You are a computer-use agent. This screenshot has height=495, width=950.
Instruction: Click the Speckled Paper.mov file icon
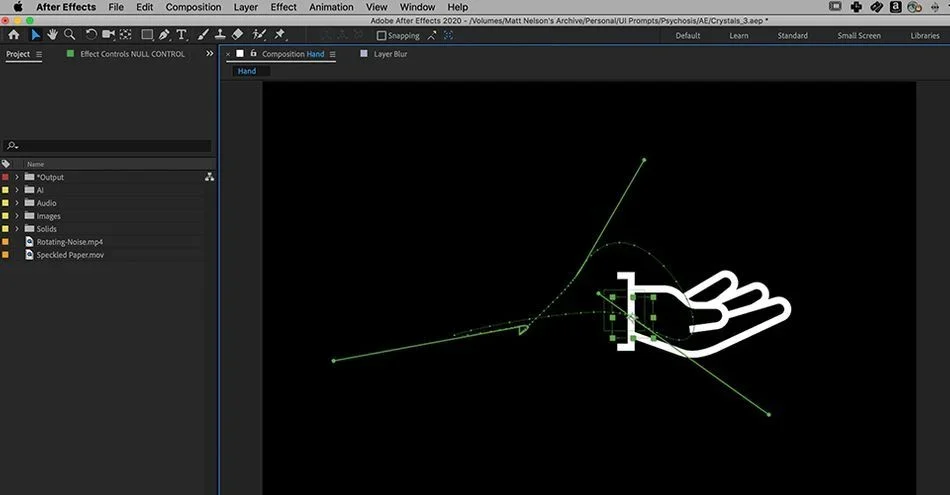pyautogui.click(x=29, y=255)
